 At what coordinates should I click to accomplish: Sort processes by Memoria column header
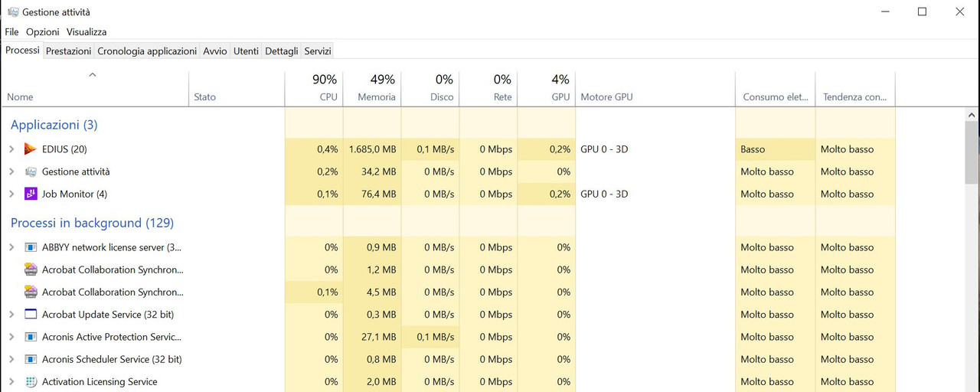point(372,89)
